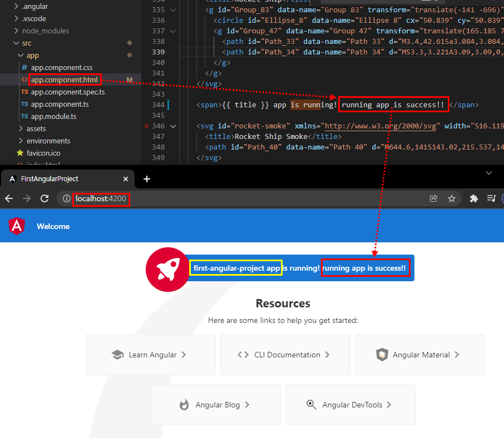This screenshot has width=504, height=438.
Task: Click the share page icon
Action: pyautogui.click(x=433, y=198)
